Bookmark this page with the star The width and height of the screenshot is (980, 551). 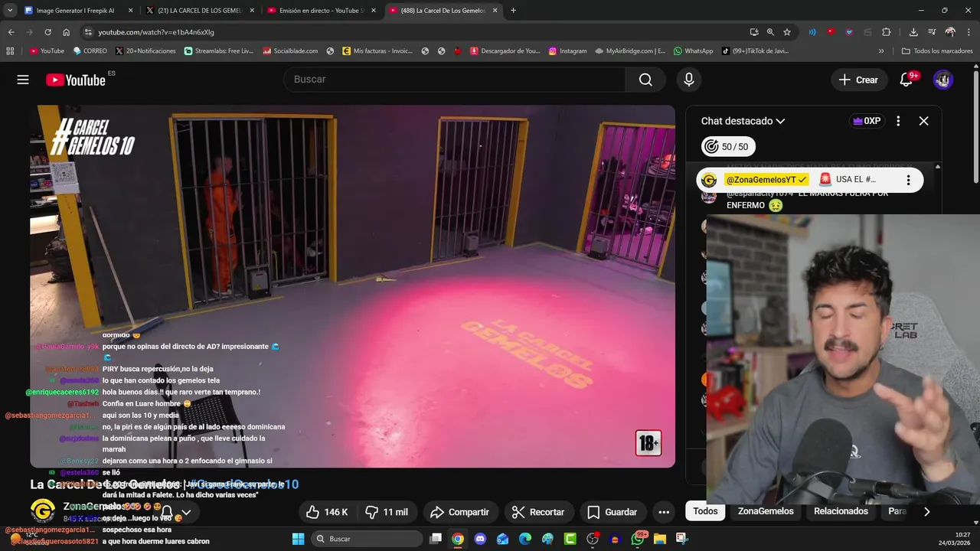coord(787,32)
